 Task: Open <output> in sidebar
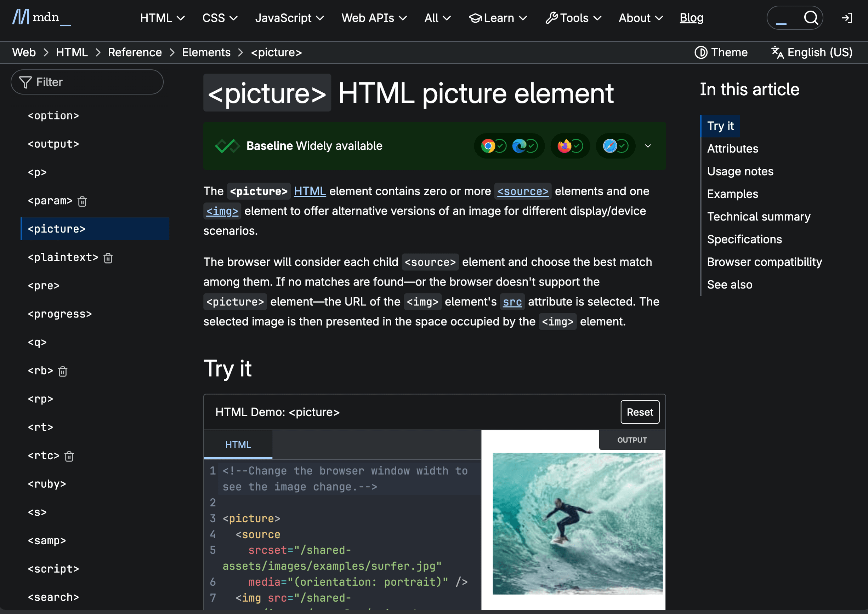[x=53, y=144]
